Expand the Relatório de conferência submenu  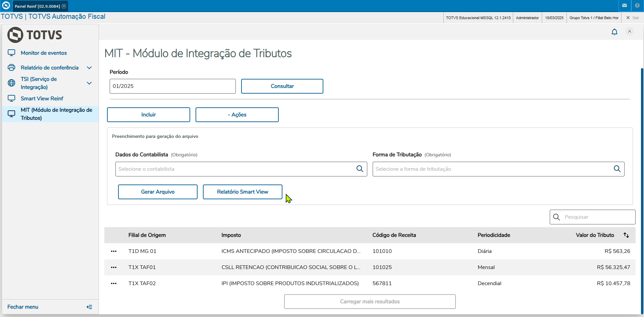click(x=89, y=68)
